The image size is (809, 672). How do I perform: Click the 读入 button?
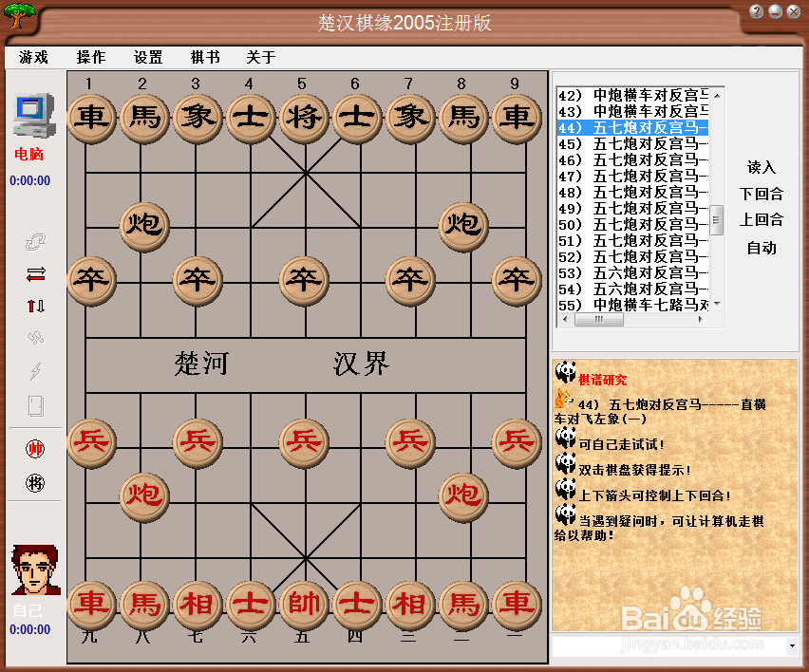pos(762,167)
